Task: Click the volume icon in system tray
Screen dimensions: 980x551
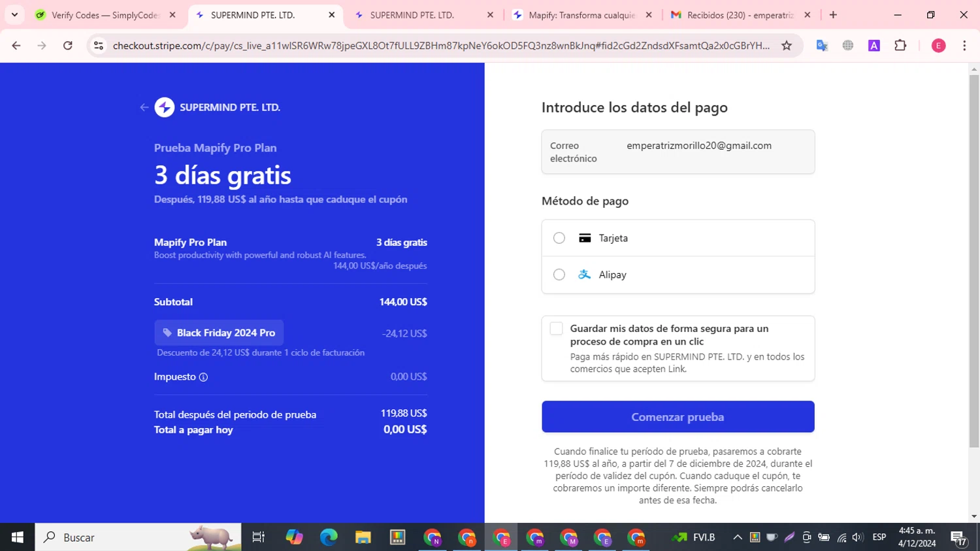Action: pos(858,537)
